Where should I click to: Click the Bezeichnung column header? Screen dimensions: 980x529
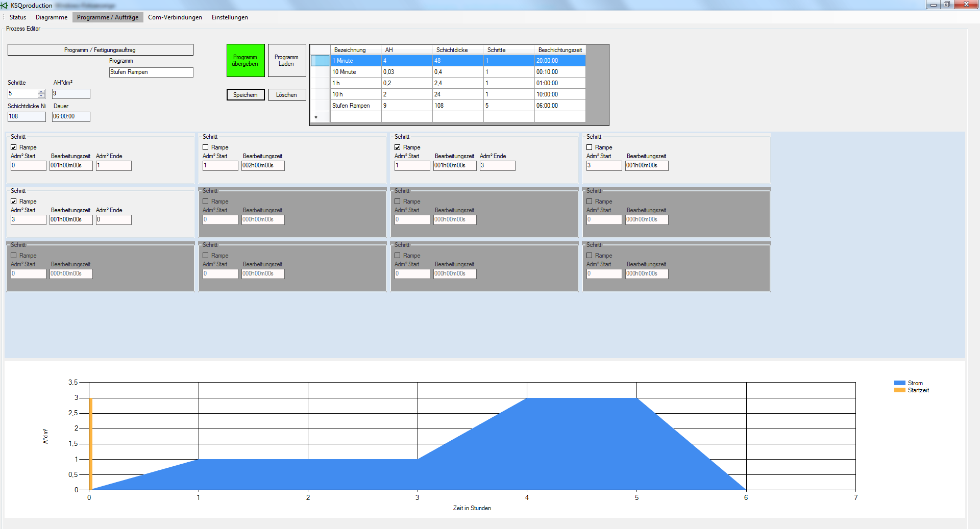[356, 50]
